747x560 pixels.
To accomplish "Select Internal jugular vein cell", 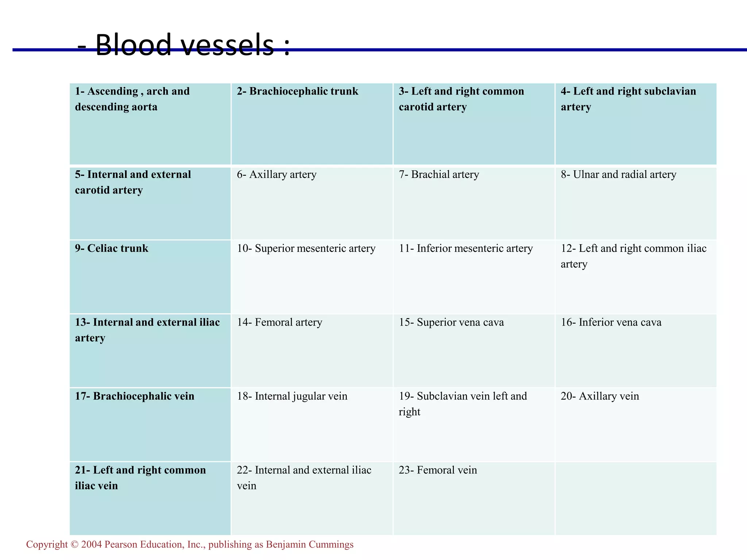I will click(x=312, y=425).
